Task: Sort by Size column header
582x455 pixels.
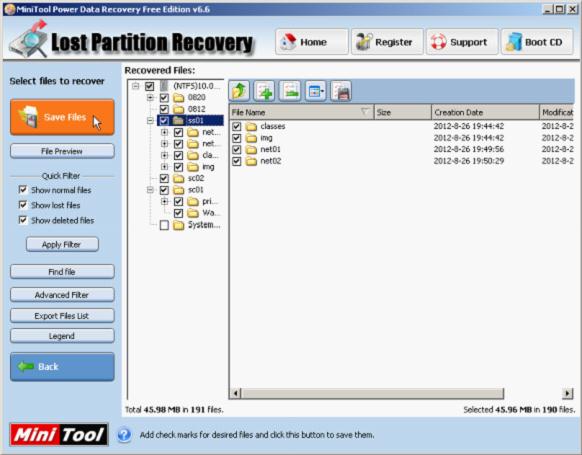Action: pos(403,112)
